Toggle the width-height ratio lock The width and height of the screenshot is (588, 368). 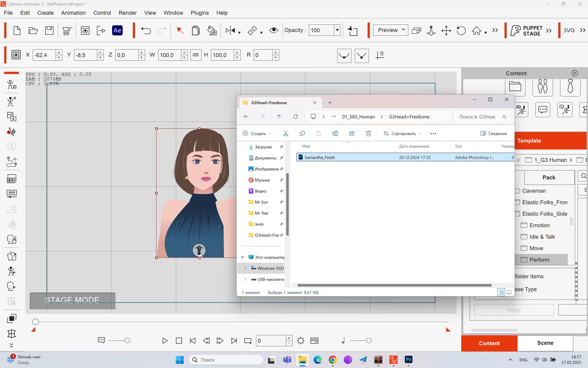tap(196, 55)
